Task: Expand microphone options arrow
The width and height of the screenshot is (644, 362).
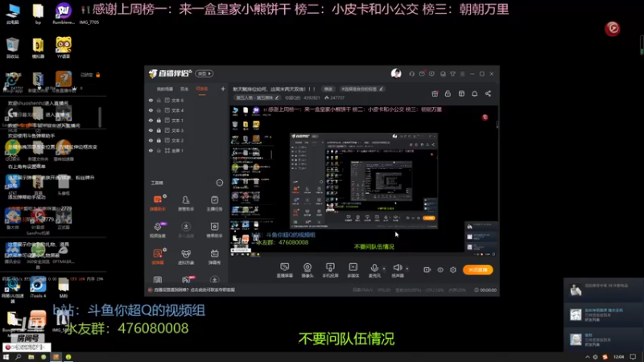Action: [384, 269]
